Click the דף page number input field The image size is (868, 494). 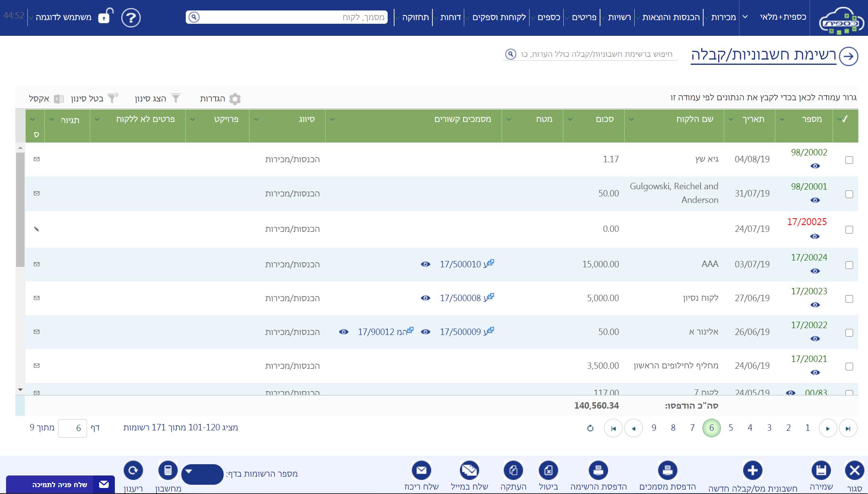pyautogui.click(x=73, y=428)
